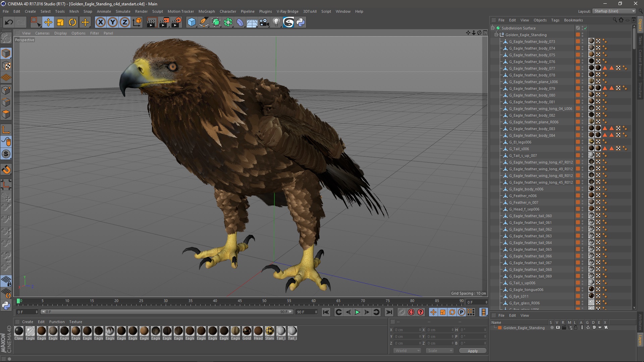The height and width of the screenshot is (362, 644).
Task: Toggle Subdivision Surface enable checkmark
Action: click(586, 28)
